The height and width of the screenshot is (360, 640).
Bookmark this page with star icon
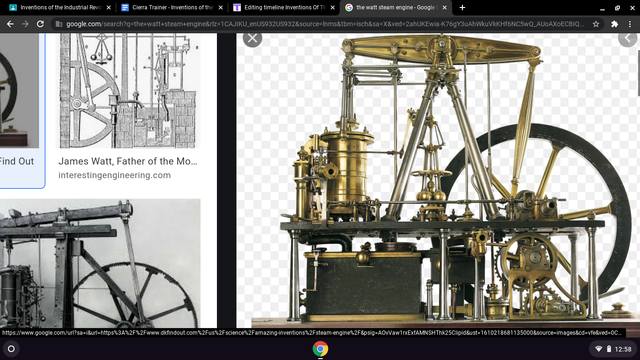click(596, 24)
